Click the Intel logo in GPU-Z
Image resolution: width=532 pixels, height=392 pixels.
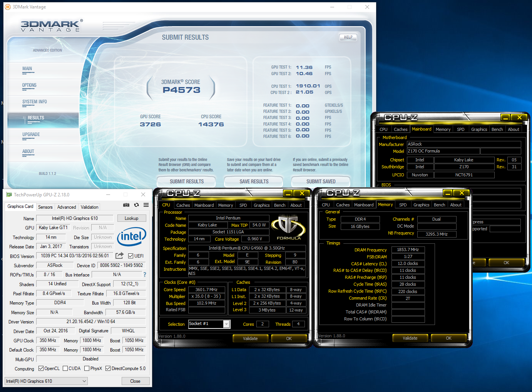(x=132, y=236)
